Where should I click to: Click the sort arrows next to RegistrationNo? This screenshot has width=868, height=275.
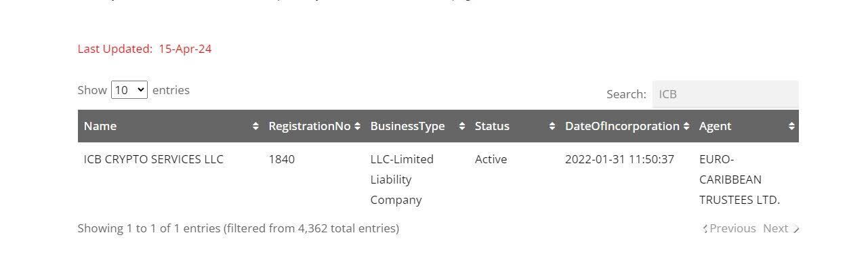coord(357,126)
